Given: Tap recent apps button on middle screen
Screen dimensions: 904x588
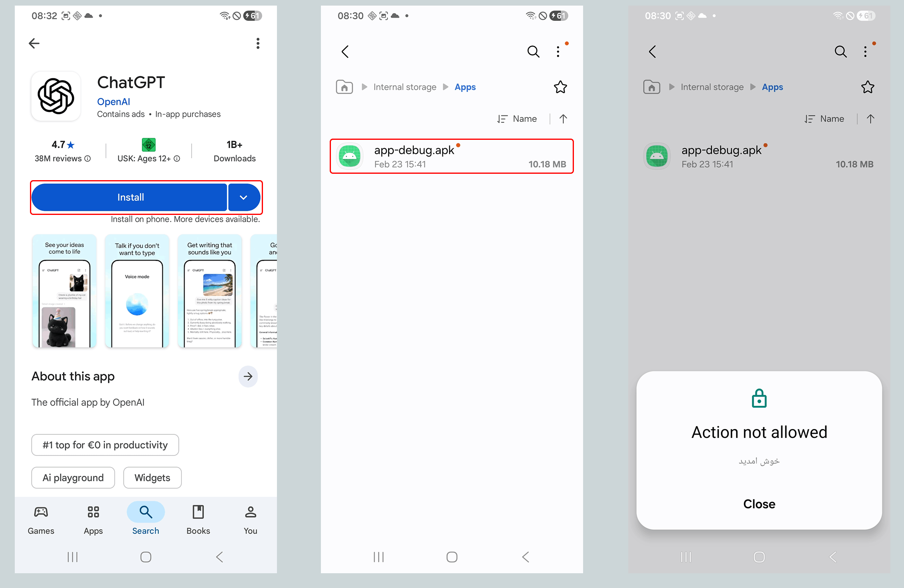Looking at the screenshot, I should (x=378, y=557).
